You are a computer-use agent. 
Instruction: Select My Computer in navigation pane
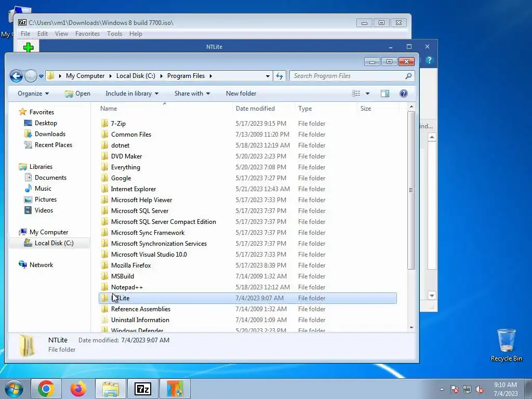point(48,232)
